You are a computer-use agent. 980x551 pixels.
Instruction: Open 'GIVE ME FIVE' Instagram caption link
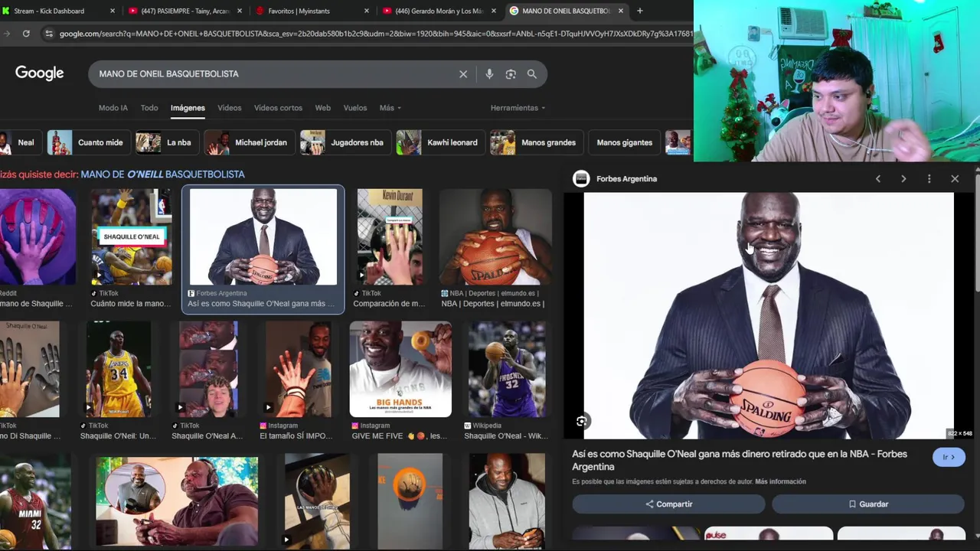click(400, 436)
